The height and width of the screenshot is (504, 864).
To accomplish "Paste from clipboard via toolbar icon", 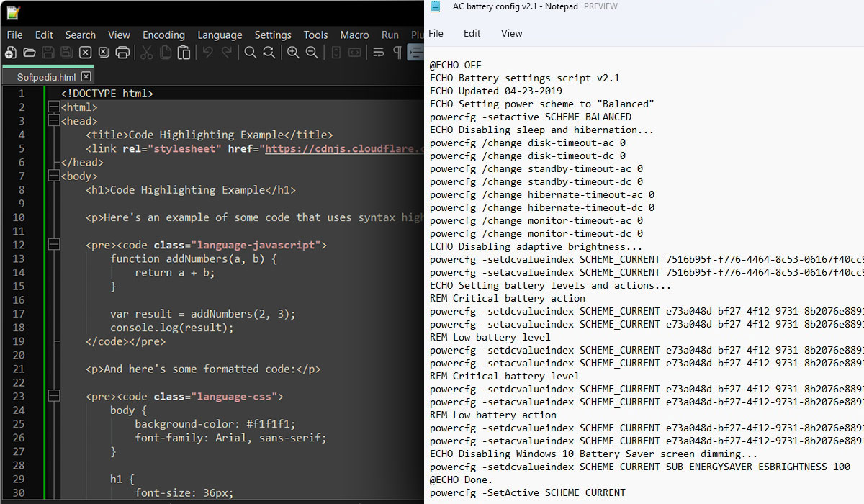I will [x=184, y=52].
